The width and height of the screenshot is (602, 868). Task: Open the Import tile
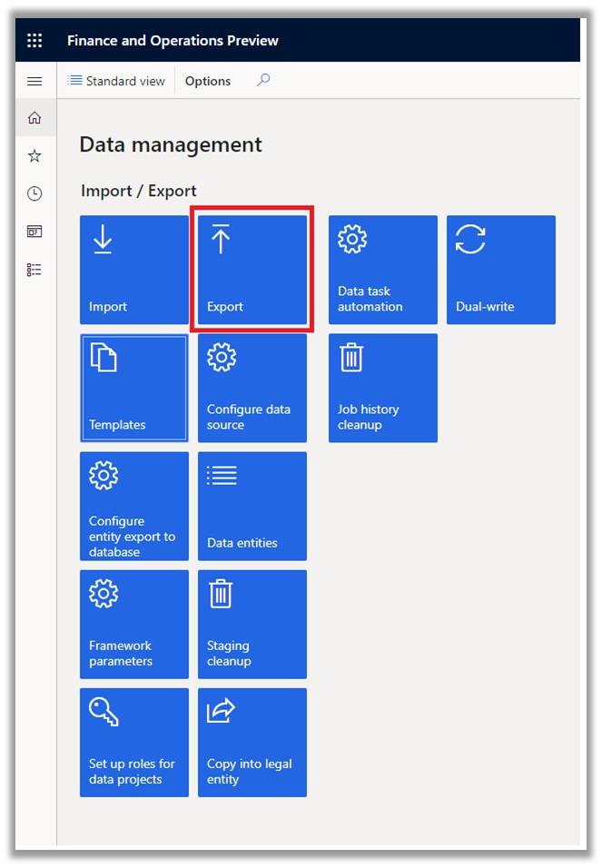[x=134, y=270]
